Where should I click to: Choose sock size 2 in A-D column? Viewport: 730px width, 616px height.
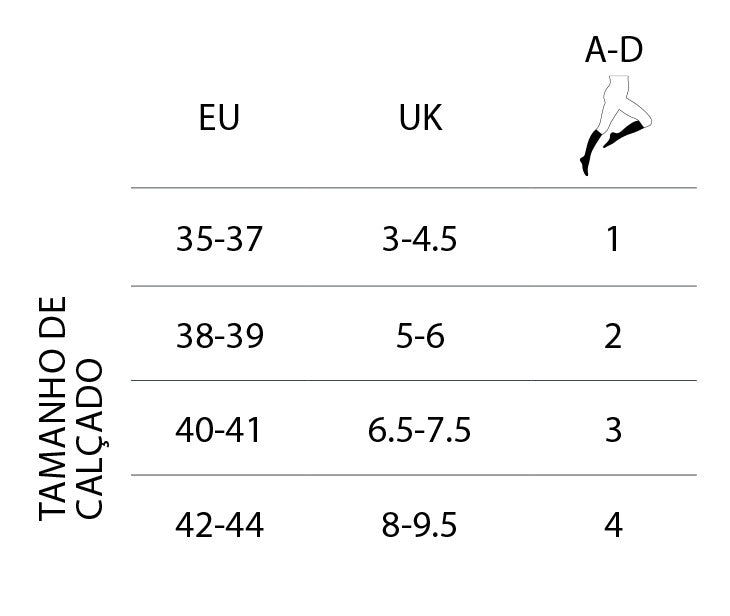pyautogui.click(x=613, y=336)
